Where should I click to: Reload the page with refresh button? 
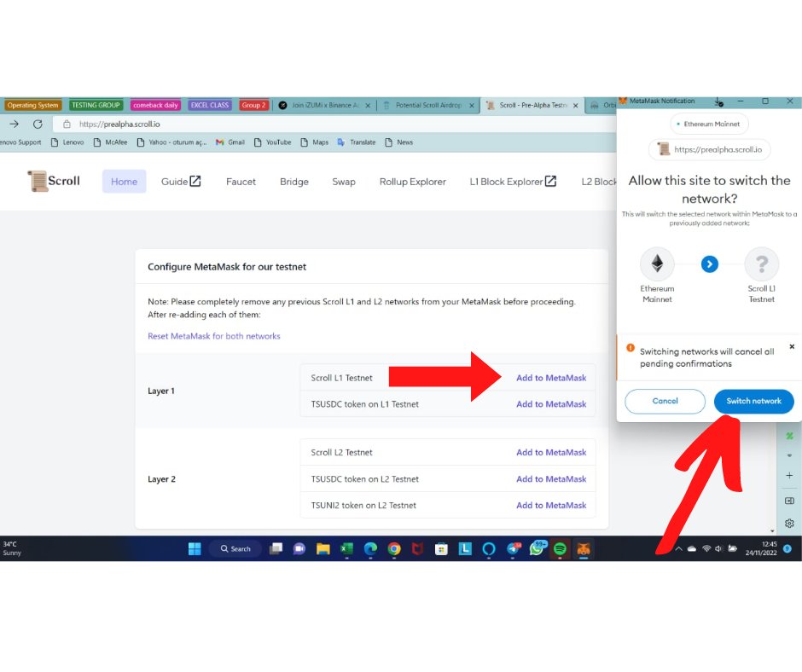point(38,124)
